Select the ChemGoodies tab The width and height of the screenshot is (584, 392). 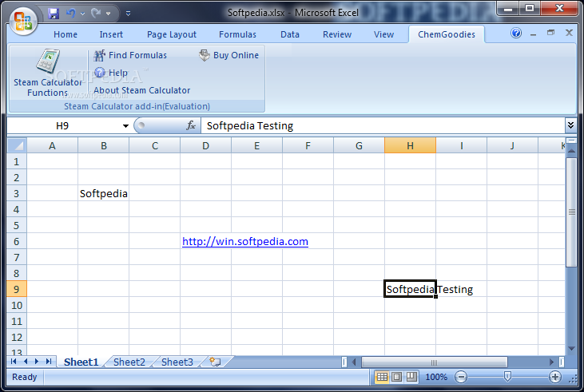447,34
